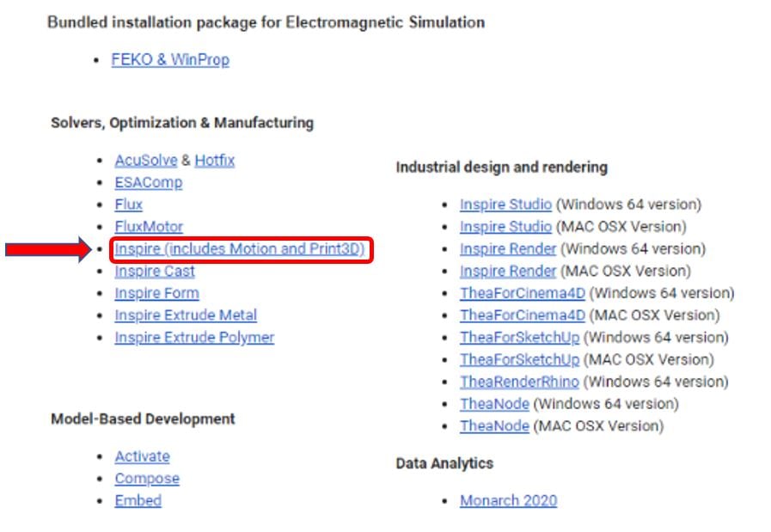Open the Monarch 2020 link
The height and width of the screenshot is (532, 771).
click(509, 500)
